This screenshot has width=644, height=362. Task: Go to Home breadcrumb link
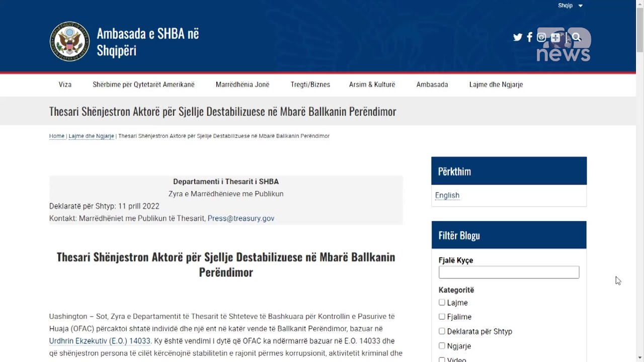57,136
